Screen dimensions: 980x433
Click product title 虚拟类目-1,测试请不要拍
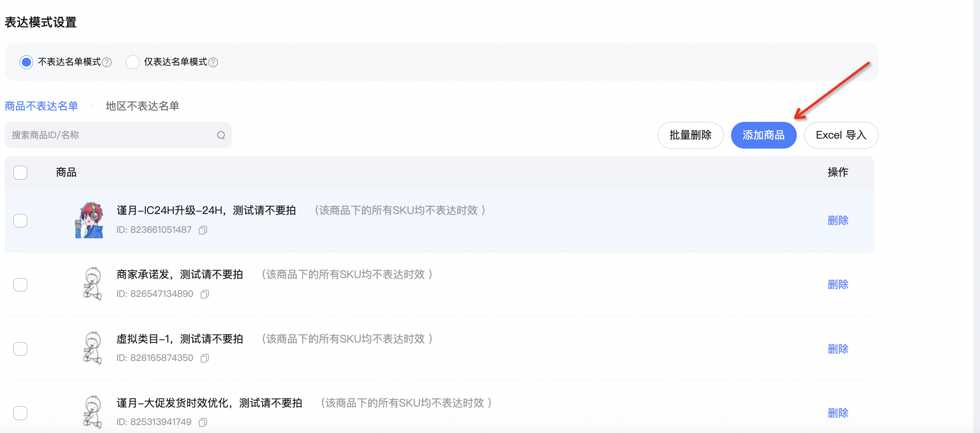(x=180, y=339)
